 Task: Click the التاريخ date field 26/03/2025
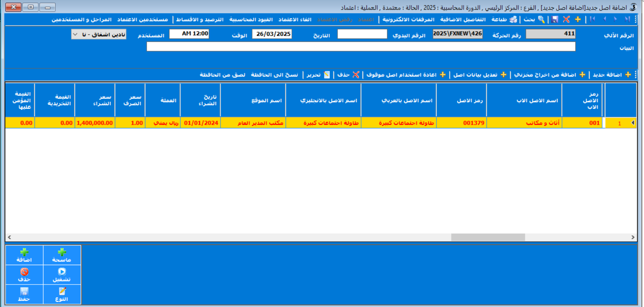coord(272,34)
